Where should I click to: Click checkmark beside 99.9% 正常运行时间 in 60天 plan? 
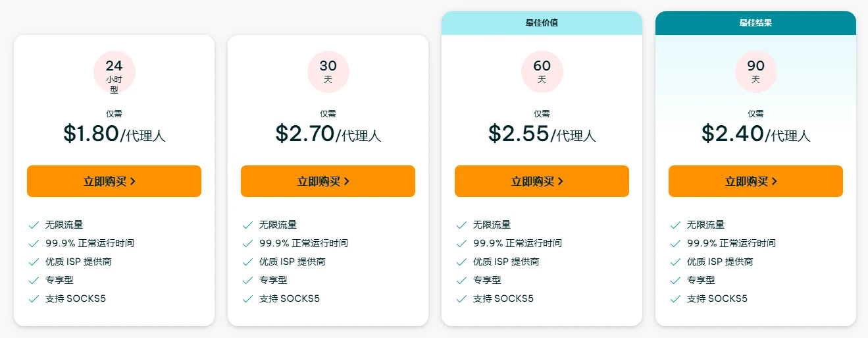point(461,244)
